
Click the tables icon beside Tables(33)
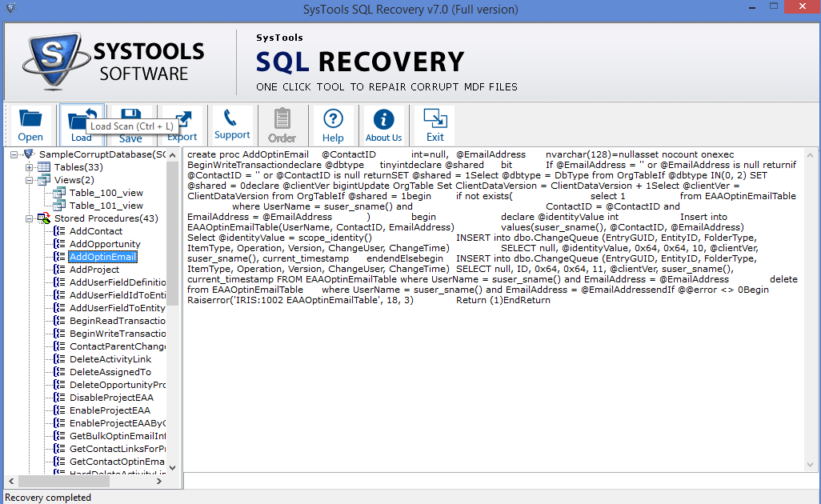(44, 167)
